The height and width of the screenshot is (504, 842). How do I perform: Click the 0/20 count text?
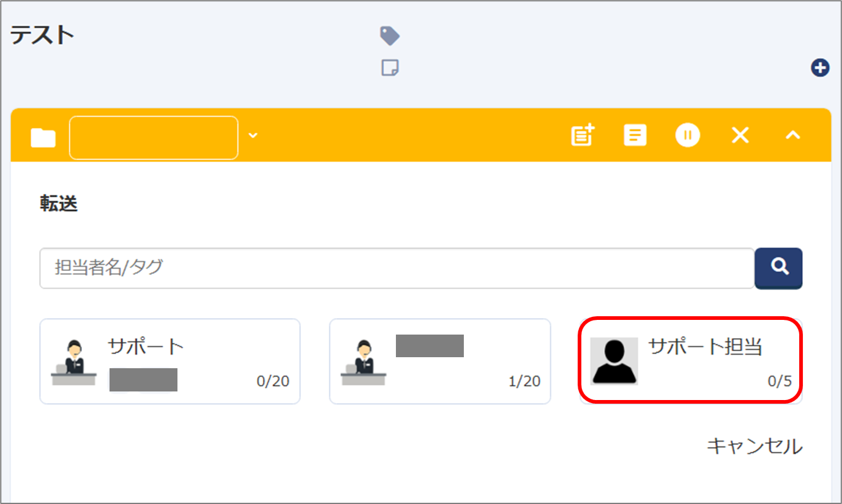pyautogui.click(x=273, y=381)
